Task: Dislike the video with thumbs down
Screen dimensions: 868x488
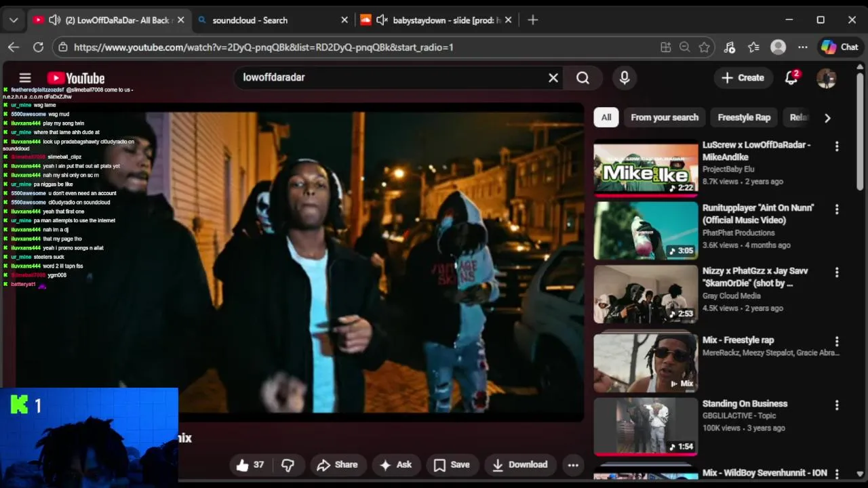Action: click(288, 465)
